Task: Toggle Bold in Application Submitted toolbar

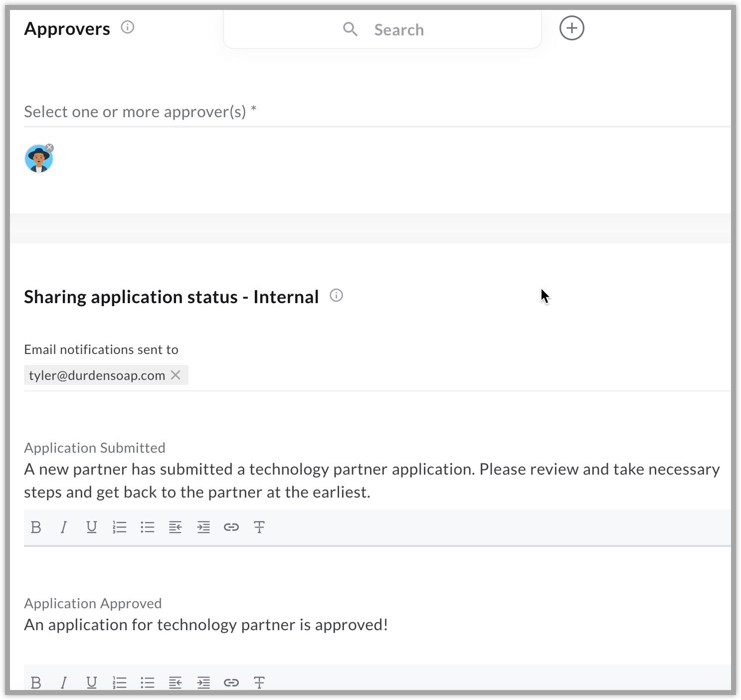Action: point(36,527)
